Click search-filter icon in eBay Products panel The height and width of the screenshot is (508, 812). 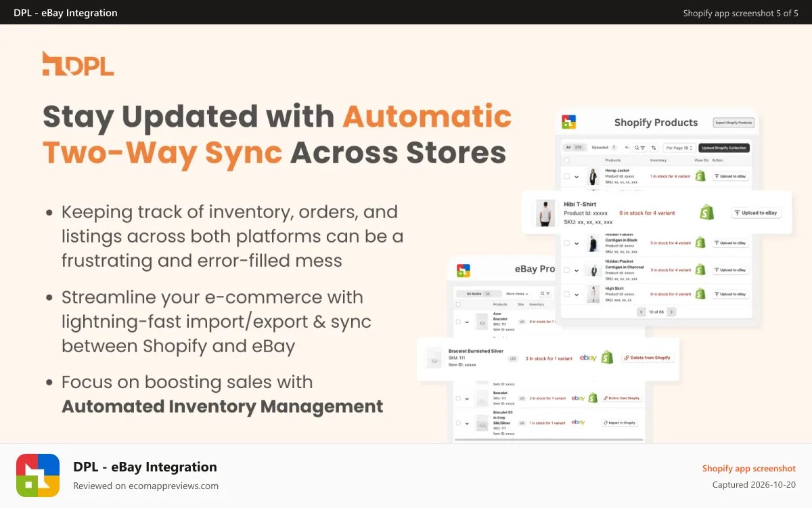tap(545, 293)
